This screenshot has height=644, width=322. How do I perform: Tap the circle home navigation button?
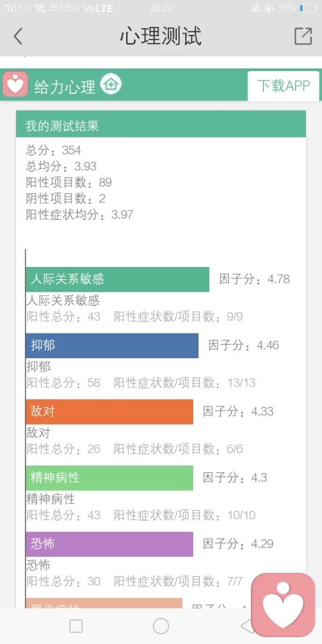click(161, 627)
